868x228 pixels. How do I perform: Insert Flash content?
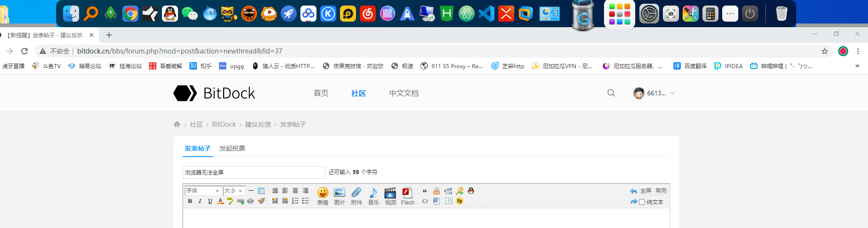tap(408, 196)
